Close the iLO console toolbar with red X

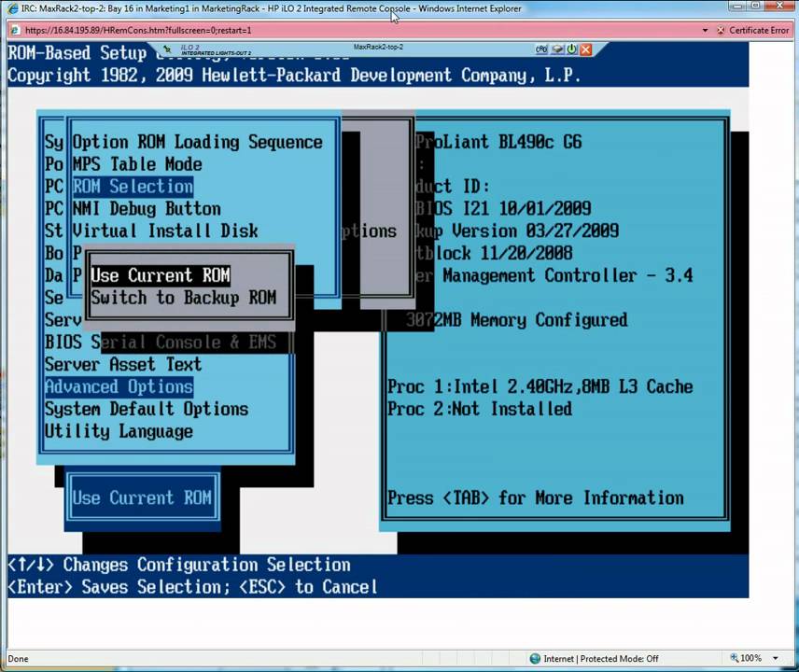[586, 49]
